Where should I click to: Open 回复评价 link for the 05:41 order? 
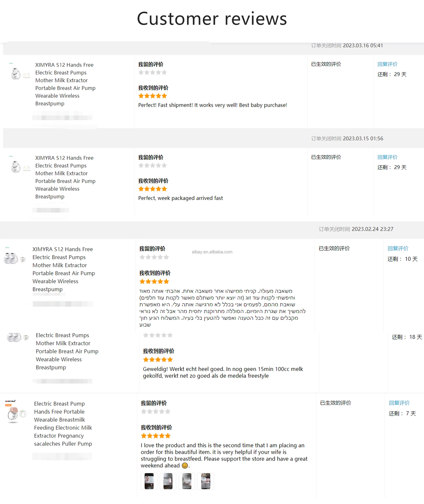[387, 64]
